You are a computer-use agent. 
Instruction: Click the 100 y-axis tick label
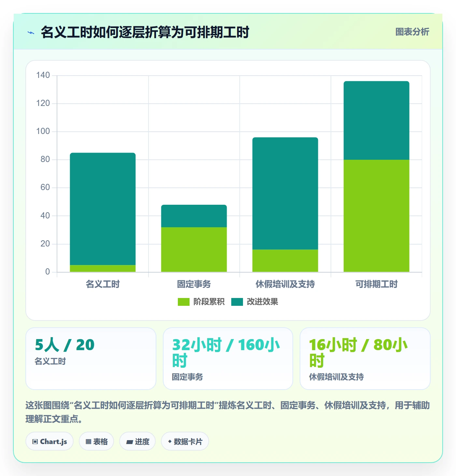click(x=43, y=131)
